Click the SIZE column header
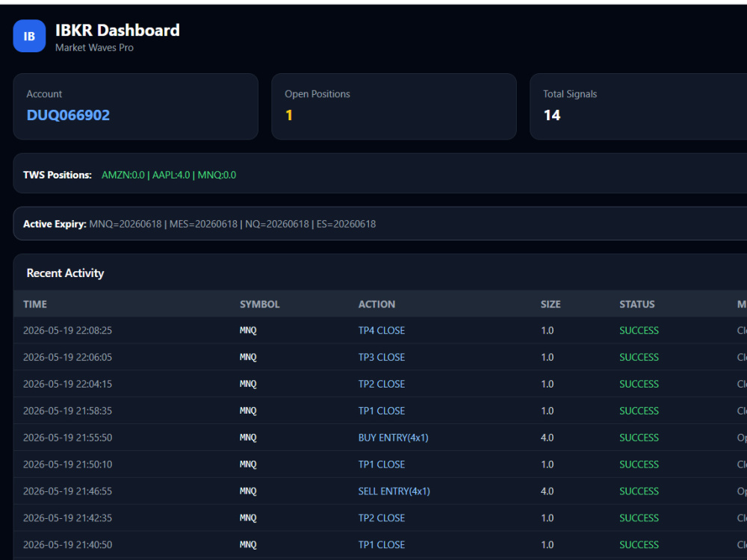This screenshot has height=560, width=747. click(551, 305)
